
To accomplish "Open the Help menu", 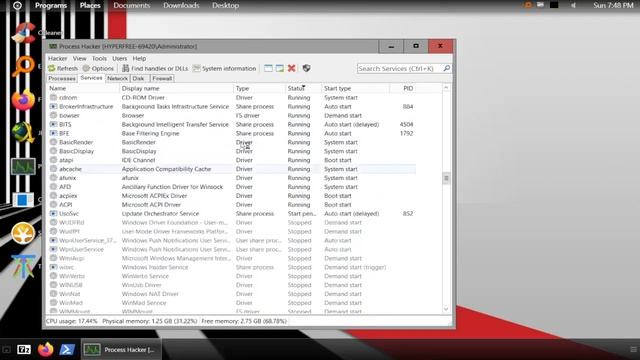I will click(139, 58).
